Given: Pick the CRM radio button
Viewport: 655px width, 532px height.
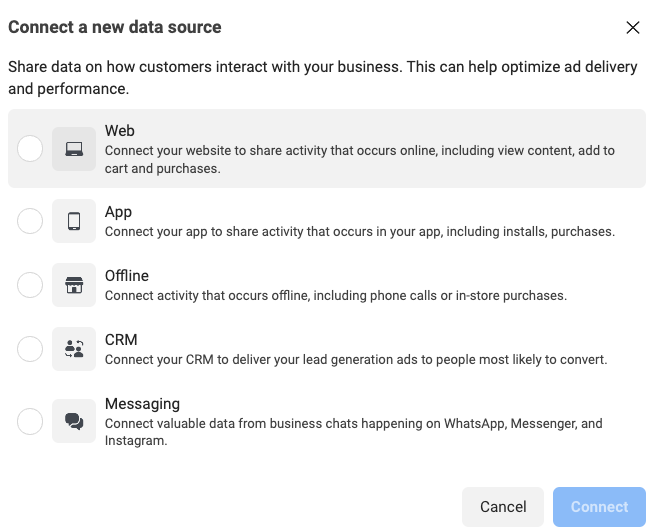Looking at the screenshot, I should click(x=30, y=349).
